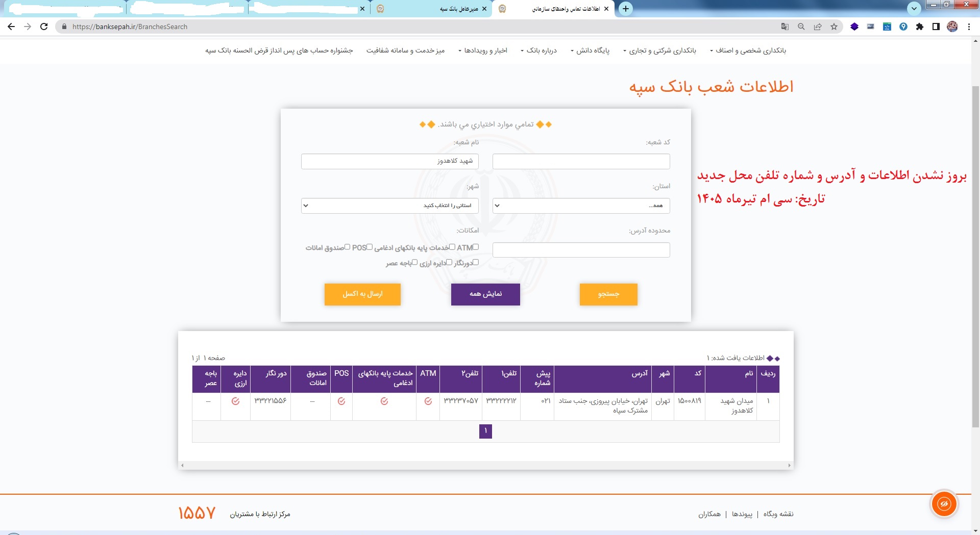Switch to the میزخامل بانک سپه tab

coord(431,9)
